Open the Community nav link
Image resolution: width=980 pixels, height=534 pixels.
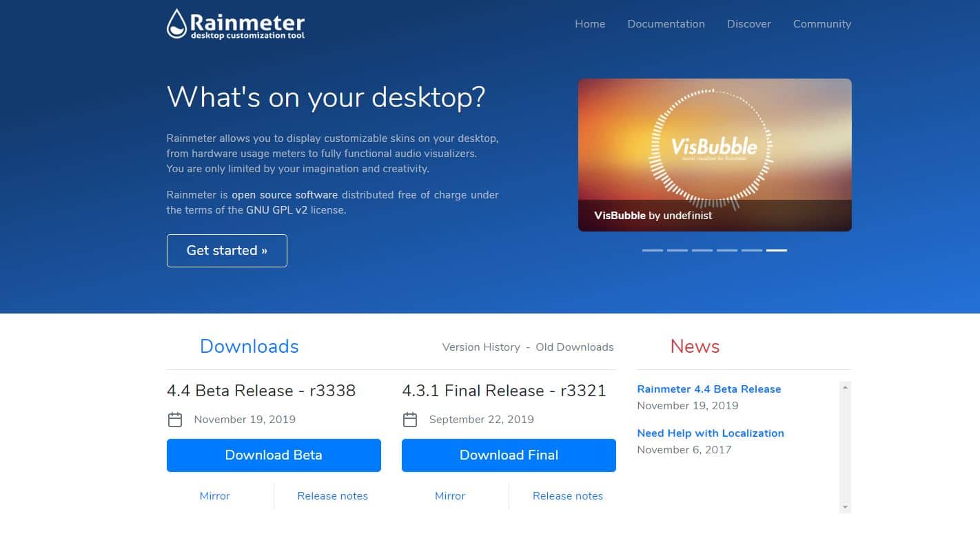(822, 23)
